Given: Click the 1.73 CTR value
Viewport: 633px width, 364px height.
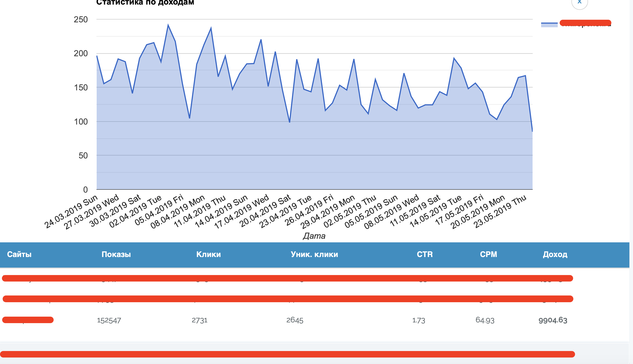Looking at the screenshot, I should click(x=418, y=320).
